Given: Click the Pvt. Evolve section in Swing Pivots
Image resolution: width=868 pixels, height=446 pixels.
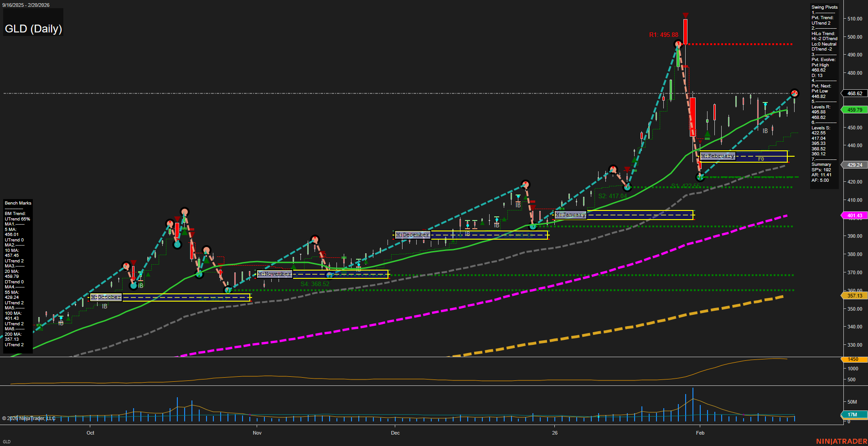Looking at the screenshot, I should click(x=822, y=59).
